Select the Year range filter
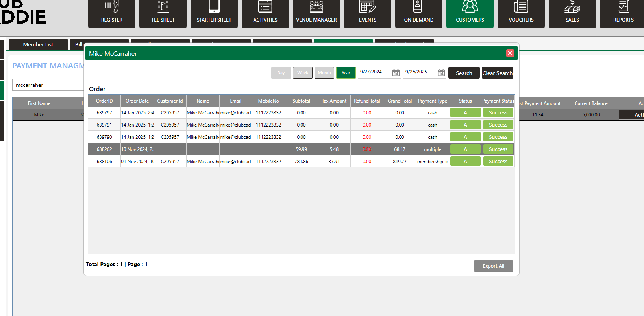This screenshot has width=644, height=316. [x=346, y=73]
